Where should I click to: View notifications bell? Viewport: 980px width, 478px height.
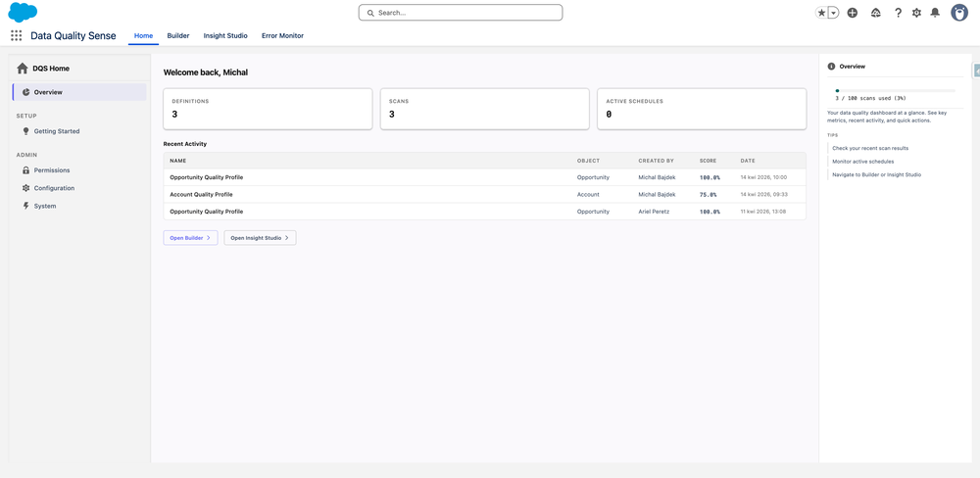pos(935,13)
